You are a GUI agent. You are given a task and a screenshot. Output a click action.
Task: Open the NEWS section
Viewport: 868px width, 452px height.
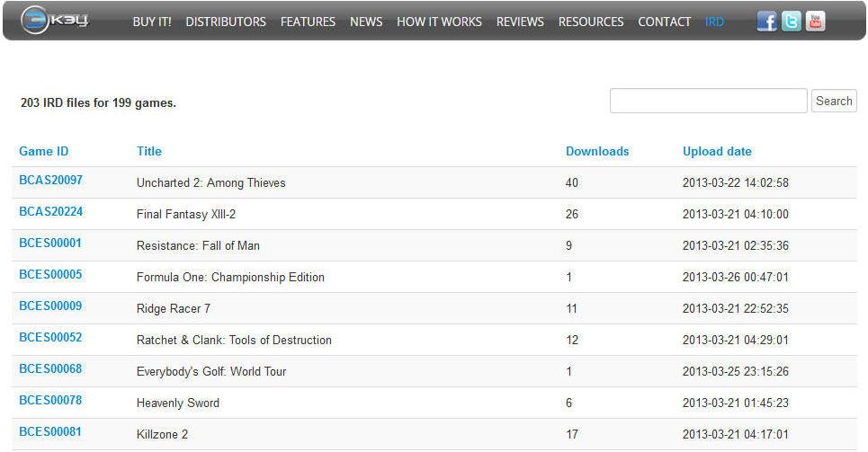pyautogui.click(x=366, y=22)
